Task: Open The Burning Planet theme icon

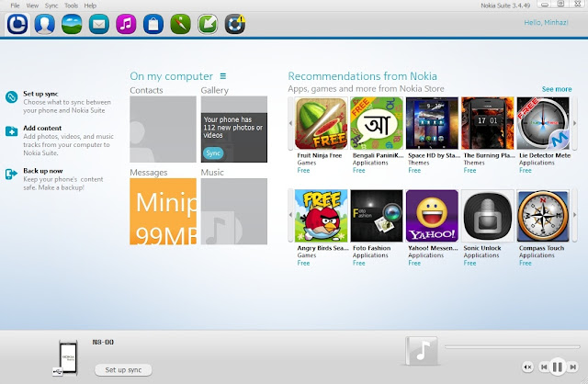Action: pyautogui.click(x=488, y=123)
